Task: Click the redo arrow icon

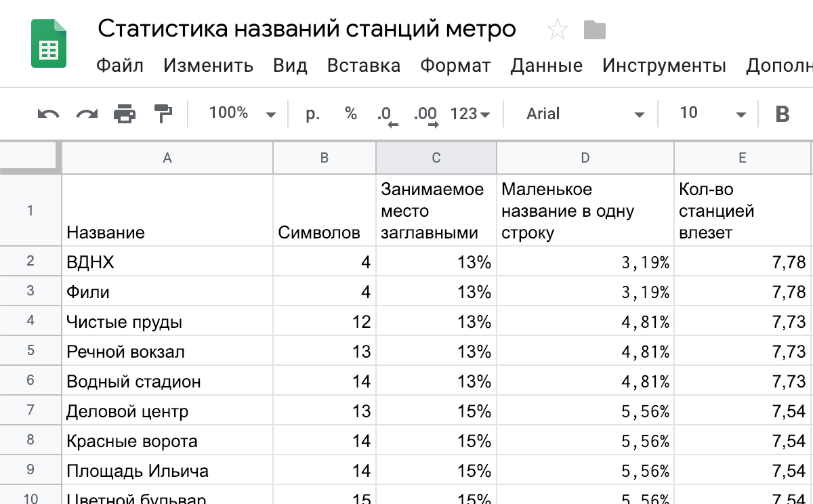Action: [x=86, y=114]
